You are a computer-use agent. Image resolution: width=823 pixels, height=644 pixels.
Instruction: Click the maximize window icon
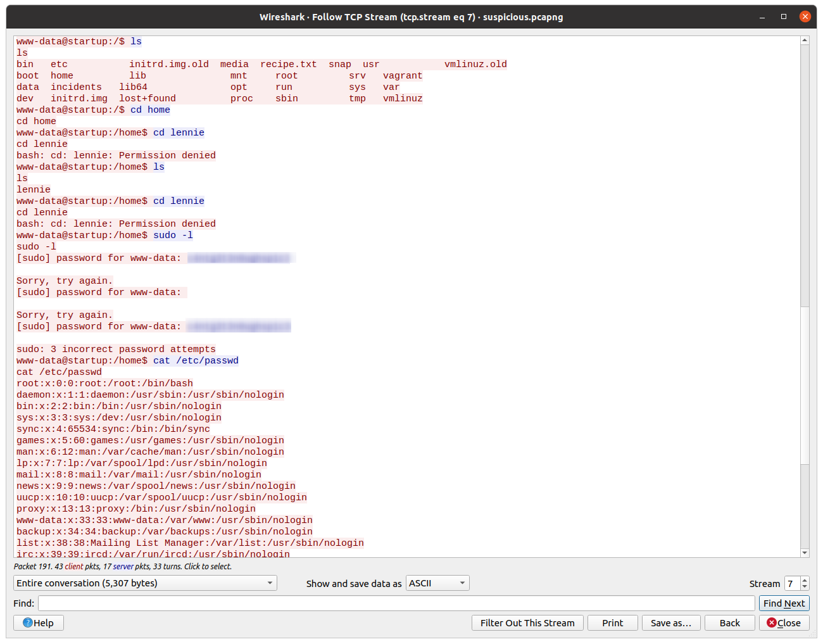point(784,16)
